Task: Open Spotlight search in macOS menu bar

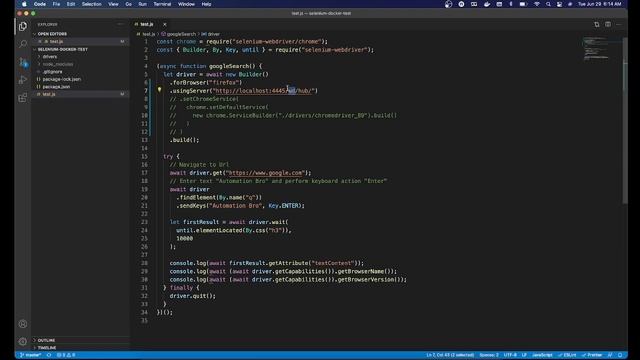Action: 548,4
